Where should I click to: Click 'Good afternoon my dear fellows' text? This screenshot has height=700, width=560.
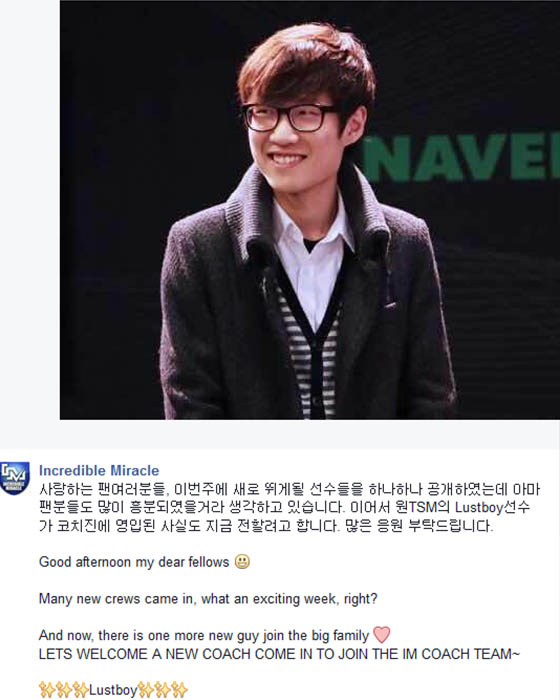click(134, 562)
